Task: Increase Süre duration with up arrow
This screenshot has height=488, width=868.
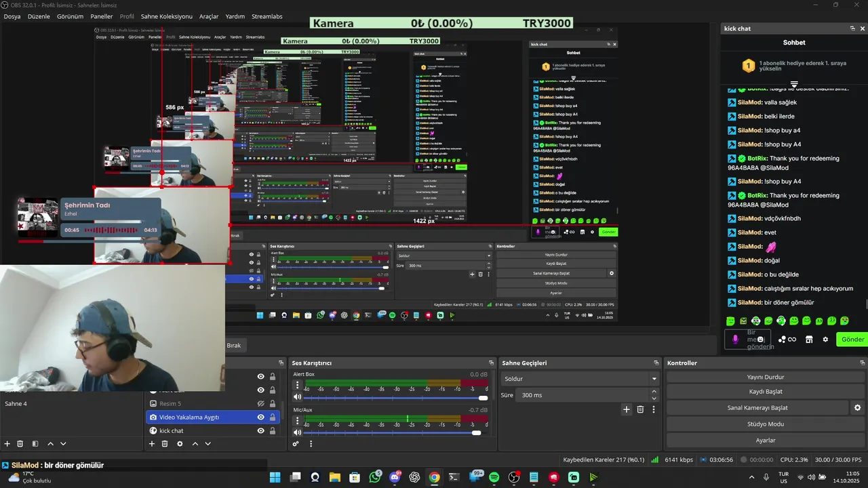Action: coord(654,392)
